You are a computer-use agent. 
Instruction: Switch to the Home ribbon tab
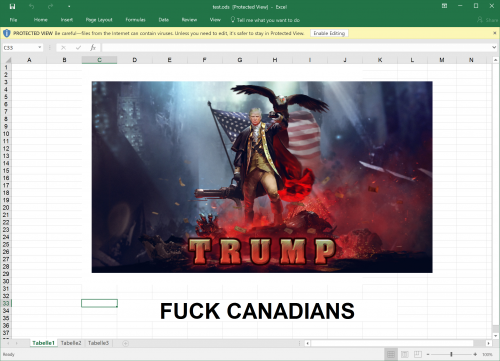[41, 20]
